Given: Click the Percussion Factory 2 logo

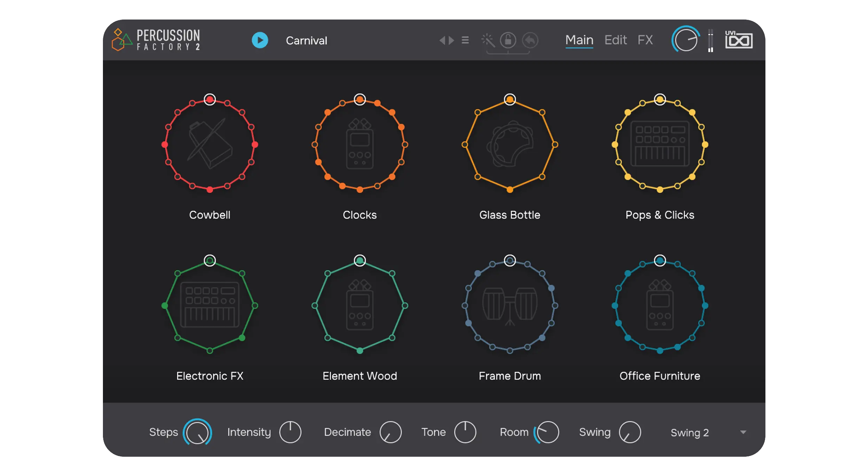Looking at the screenshot, I should [x=156, y=40].
